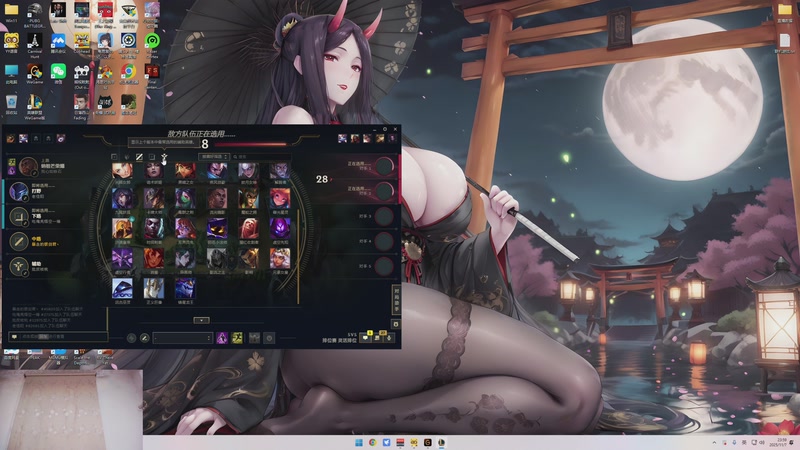
Task: Open Chrome from the taskbar
Action: point(372,442)
